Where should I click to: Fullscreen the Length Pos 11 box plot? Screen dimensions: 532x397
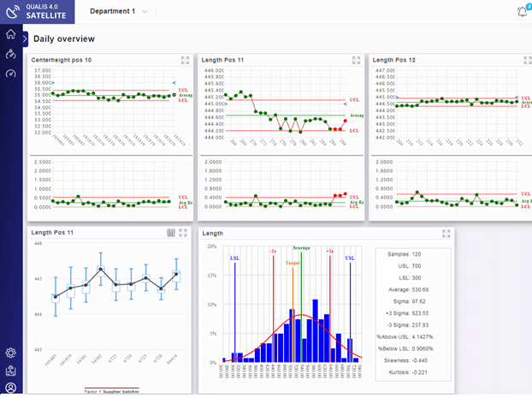[183, 233]
